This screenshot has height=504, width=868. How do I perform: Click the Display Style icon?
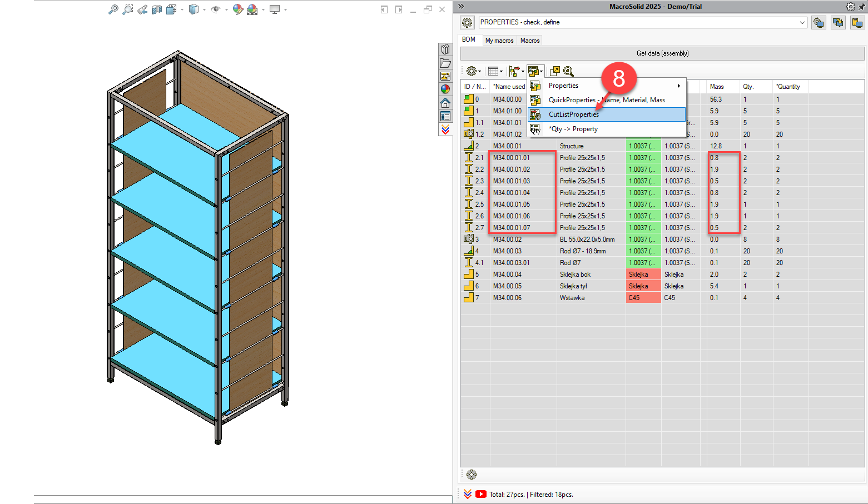click(194, 9)
